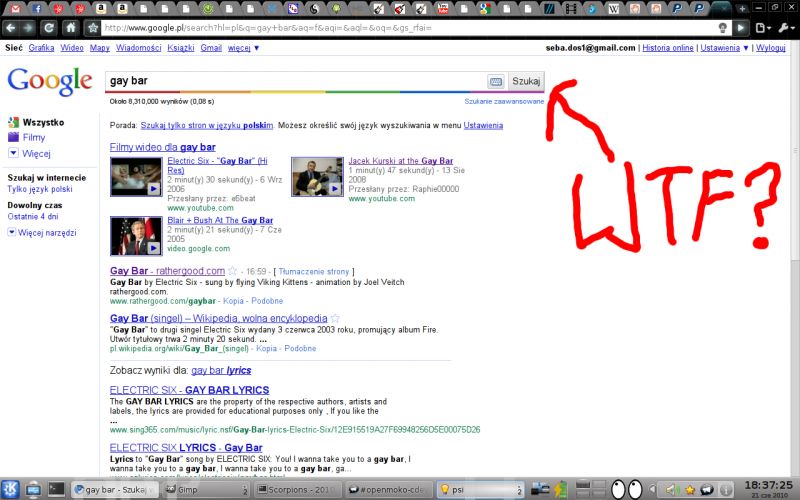Switch to the Facebook tab

pyautogui.click(x=37, y=8)
